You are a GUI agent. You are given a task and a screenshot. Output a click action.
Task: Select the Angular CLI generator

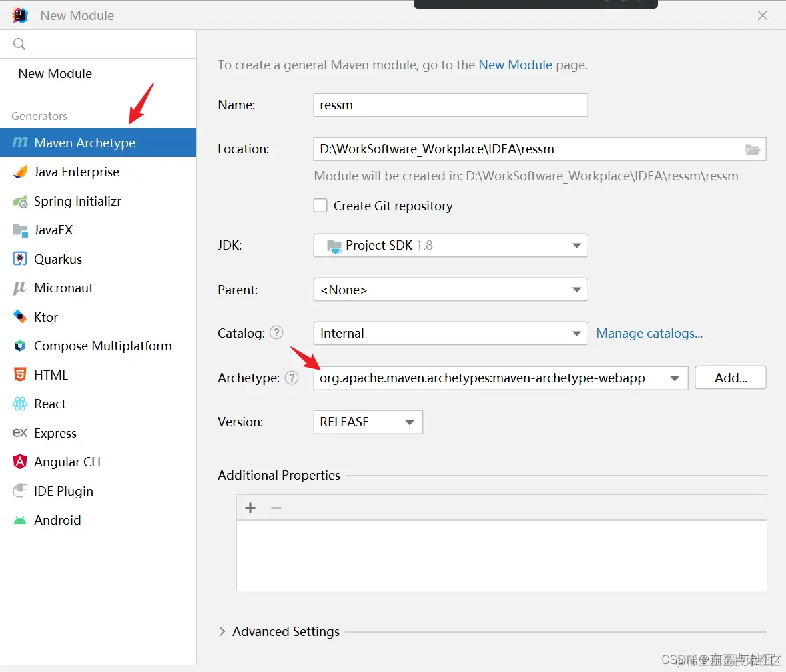97,462
